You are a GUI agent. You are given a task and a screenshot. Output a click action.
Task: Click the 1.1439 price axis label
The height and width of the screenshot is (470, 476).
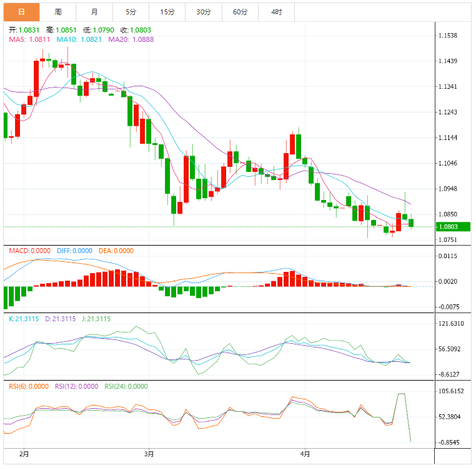point(448,61)
